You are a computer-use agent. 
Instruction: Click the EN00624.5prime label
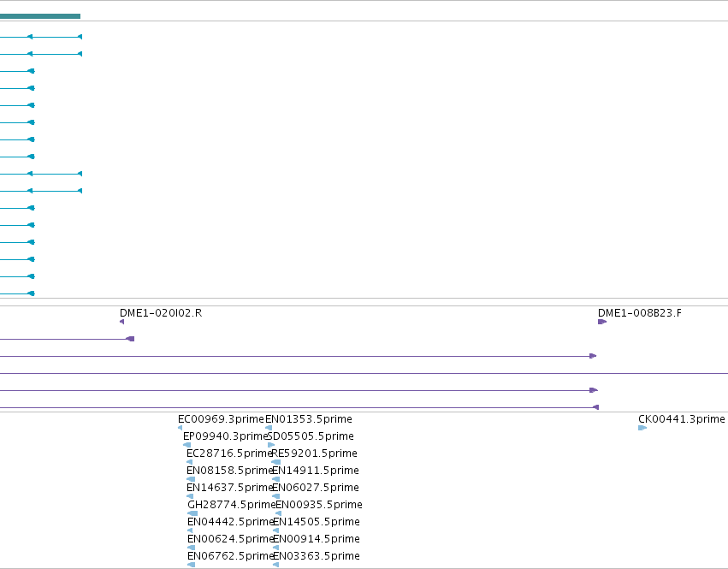(230, 539)
